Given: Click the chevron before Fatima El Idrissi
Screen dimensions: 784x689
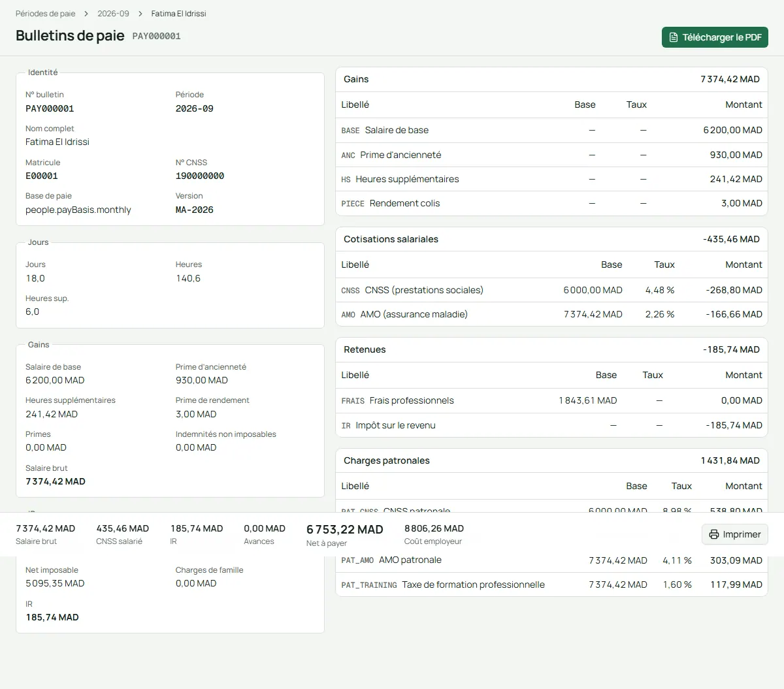Looking at the screenshot, I should click(x=140, y=14).
